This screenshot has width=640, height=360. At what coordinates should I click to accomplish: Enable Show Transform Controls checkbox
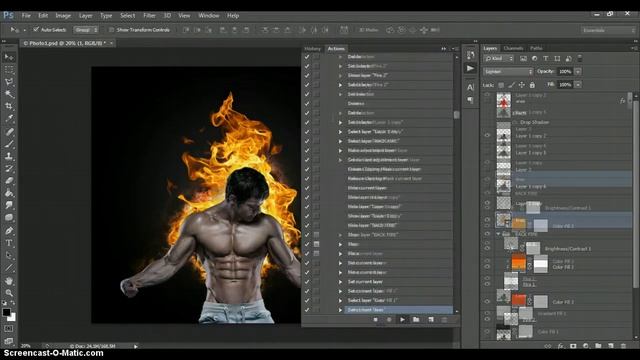tap(111, 30)
